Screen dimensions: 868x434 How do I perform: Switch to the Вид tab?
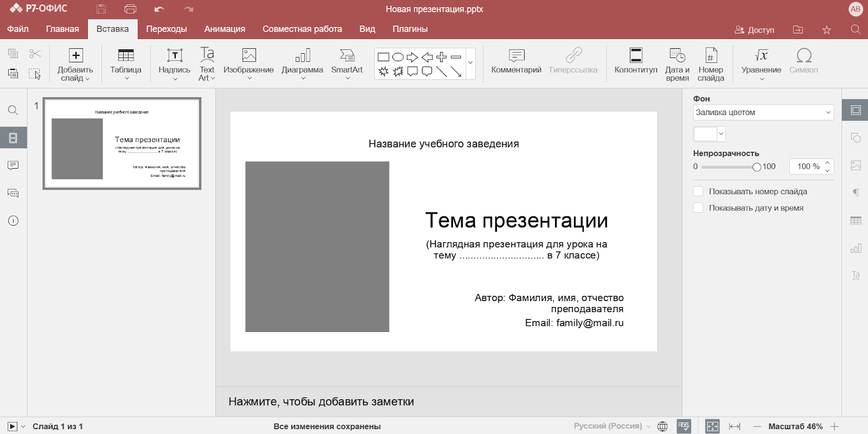tap(367, 29)
